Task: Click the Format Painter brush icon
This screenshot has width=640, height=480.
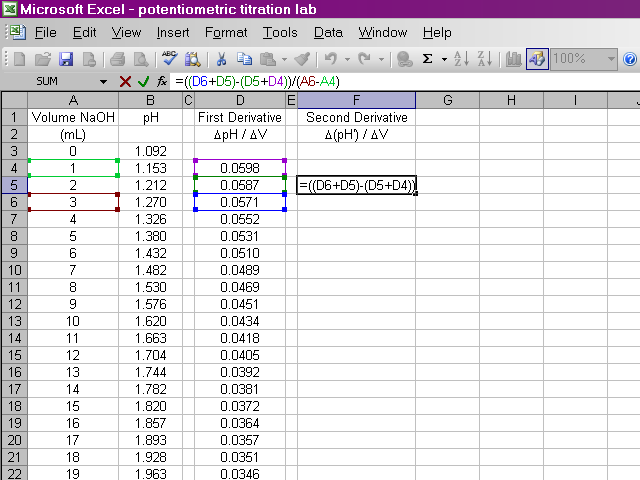Action: click(x=302, y=60)
